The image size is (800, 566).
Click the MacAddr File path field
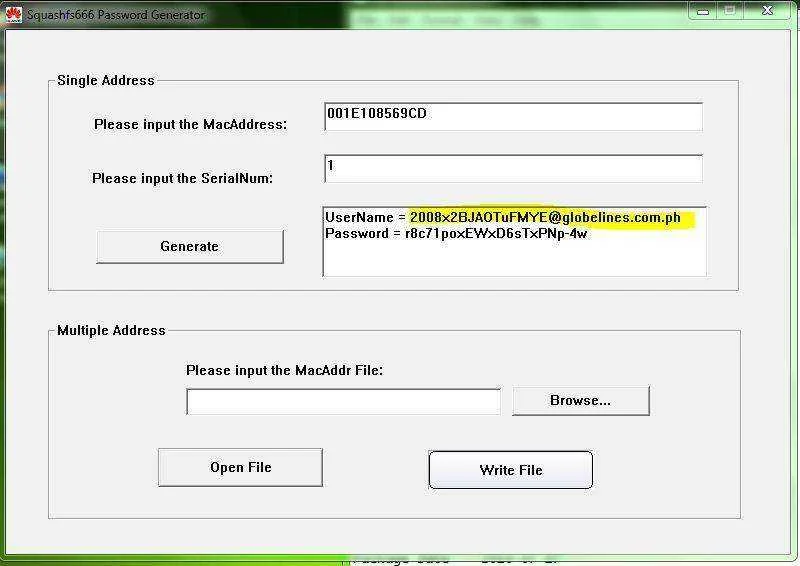coord(343,402)
